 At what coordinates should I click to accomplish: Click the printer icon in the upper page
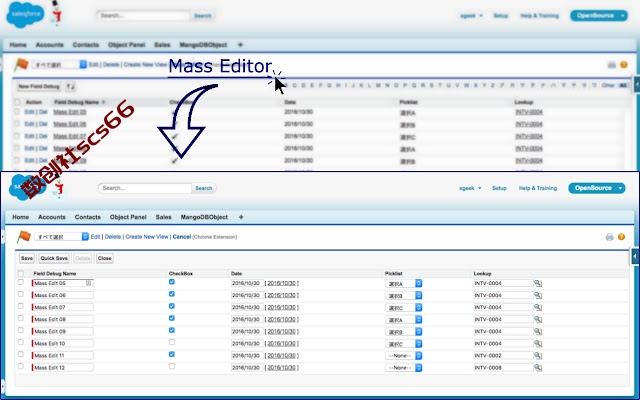(x=611, y=64)
